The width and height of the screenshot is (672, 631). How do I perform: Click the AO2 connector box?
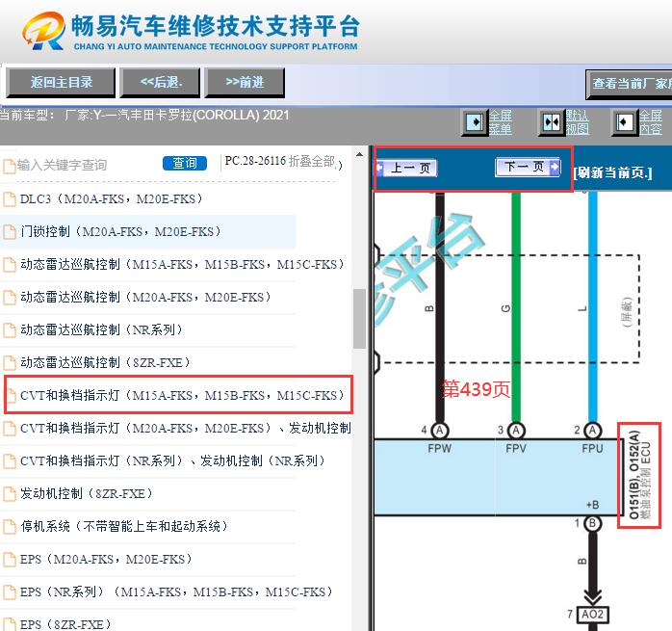592,615
